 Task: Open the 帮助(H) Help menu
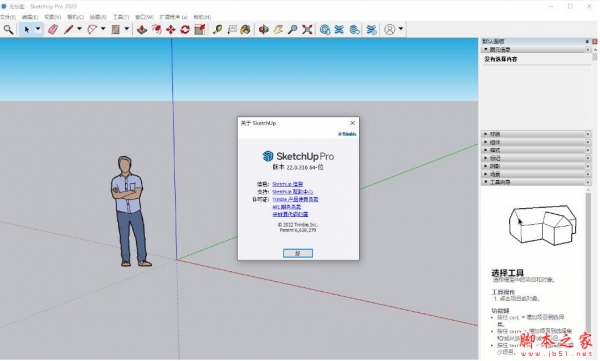pyautogui.click(x=202, y=17)
